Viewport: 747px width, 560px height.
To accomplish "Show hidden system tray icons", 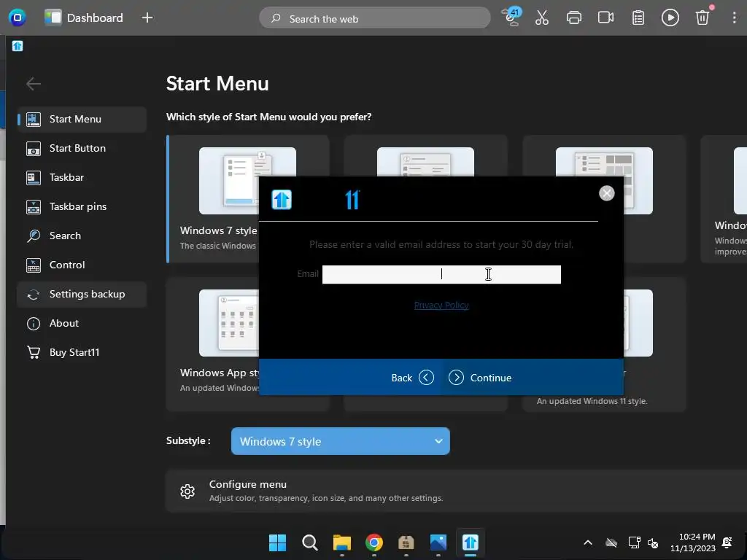I will coord(588,542).
